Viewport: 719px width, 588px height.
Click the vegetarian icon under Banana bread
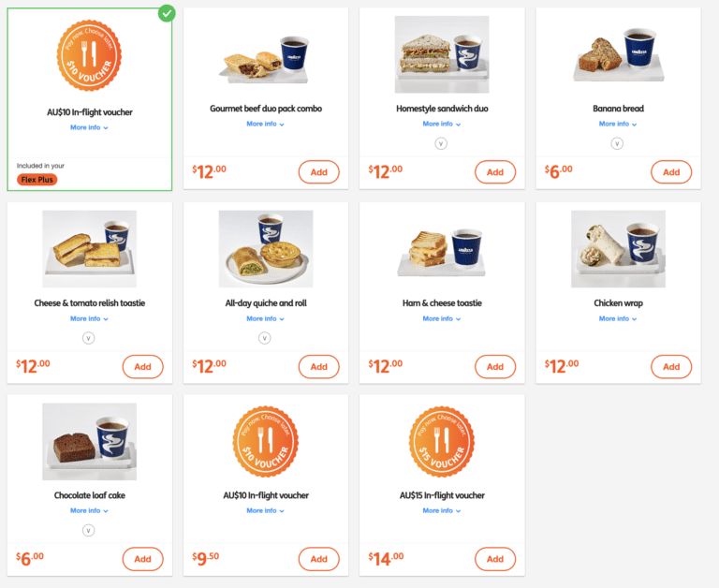point(617,143)
